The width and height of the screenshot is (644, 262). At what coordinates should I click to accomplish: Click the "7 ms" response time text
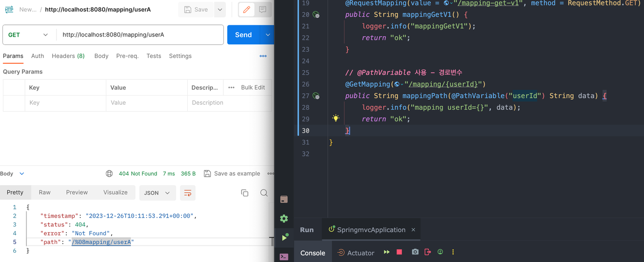169,173
